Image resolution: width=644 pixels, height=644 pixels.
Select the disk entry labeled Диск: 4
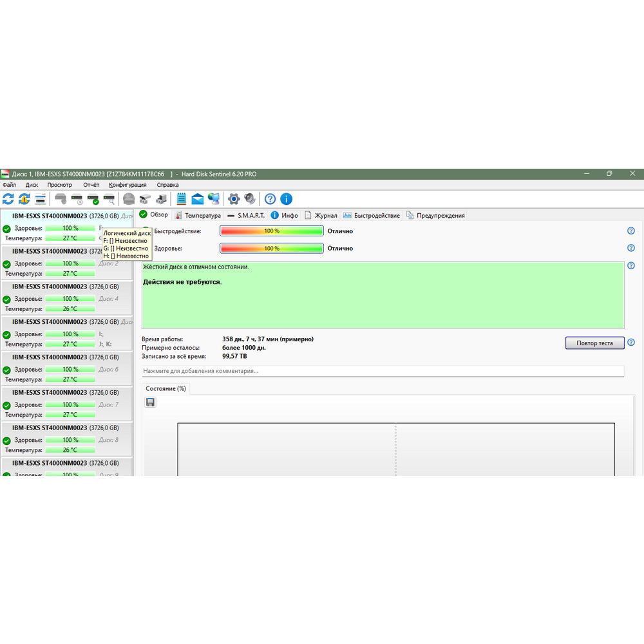click(66, 298)
